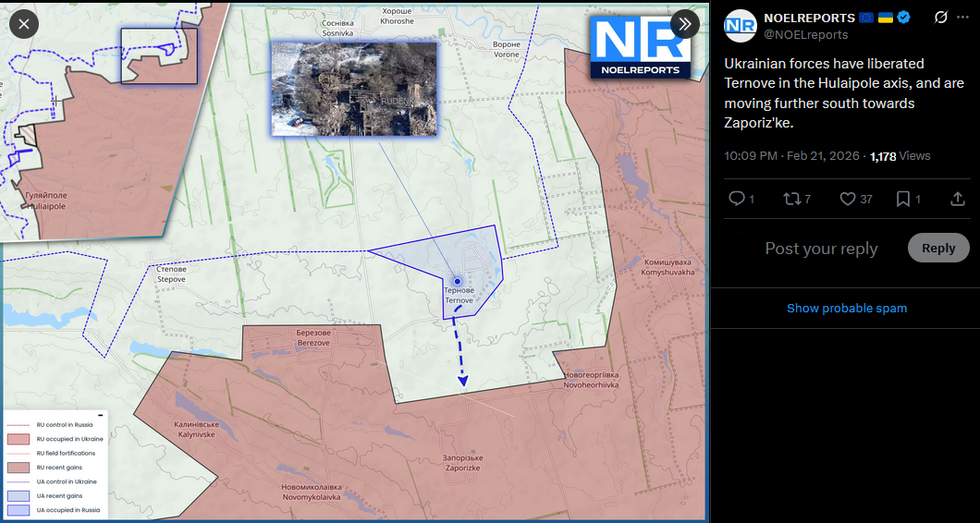Open NOELREPORTS profile avatar
Image resolution: width=980 pixels, height=523 pixels.
point(740,26)
